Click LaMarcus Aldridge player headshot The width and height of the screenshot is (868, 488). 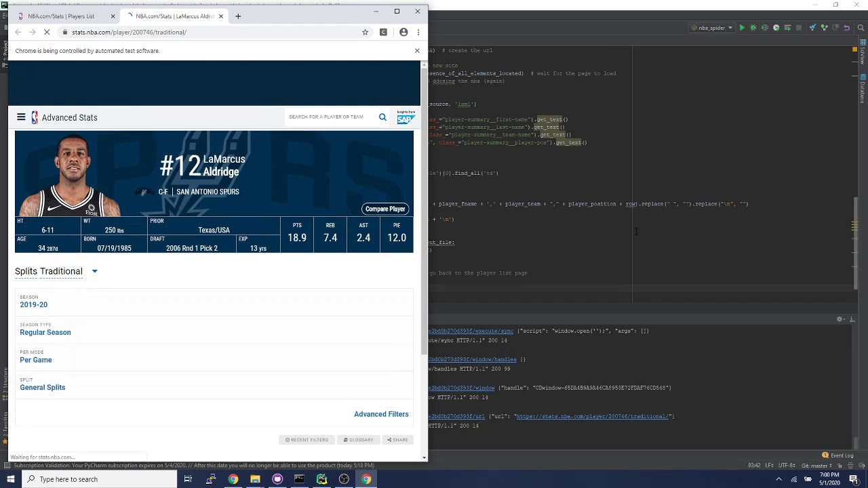(71, 175)
